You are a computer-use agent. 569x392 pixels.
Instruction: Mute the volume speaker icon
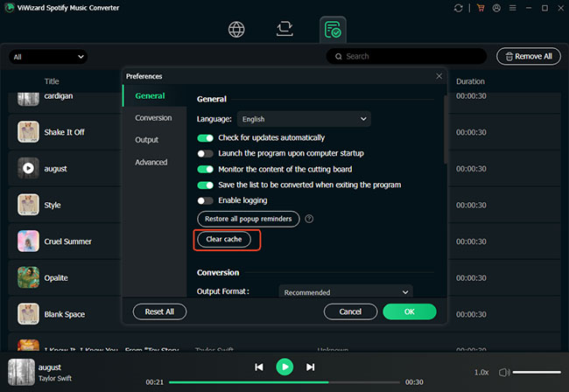pyautogui.click(x=504, y=373)
